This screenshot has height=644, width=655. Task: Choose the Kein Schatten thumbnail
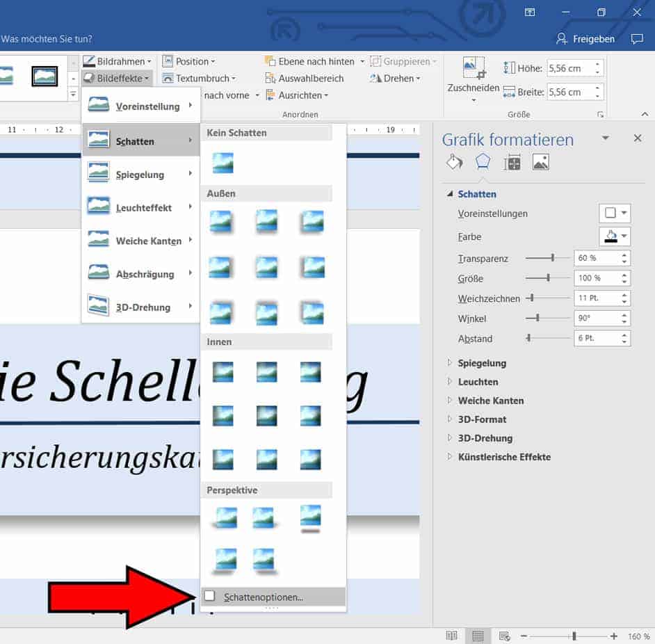223,163
